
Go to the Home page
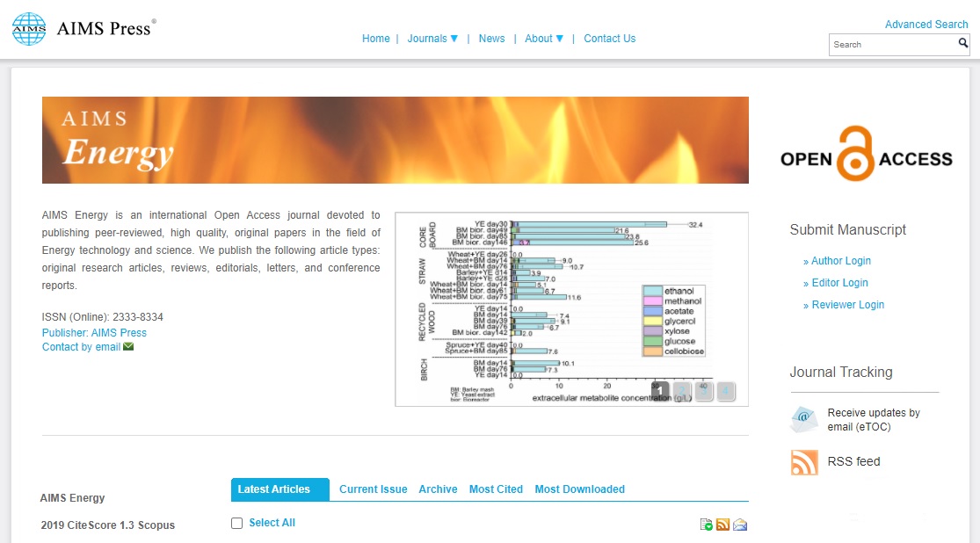pyautogui.click(x=375, y=39)
